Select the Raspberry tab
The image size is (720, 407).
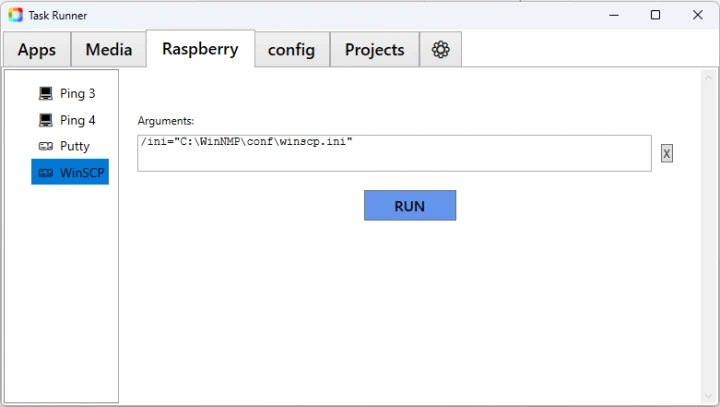tap(200, 49)
